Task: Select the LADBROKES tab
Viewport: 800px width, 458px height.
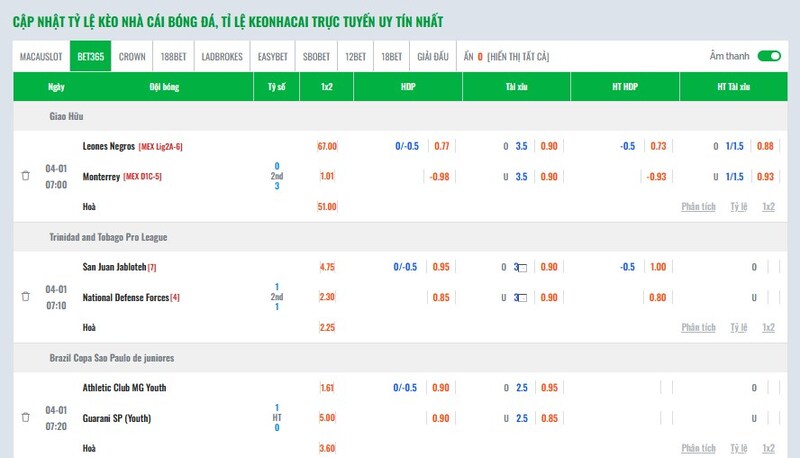Action: [222, 57]
